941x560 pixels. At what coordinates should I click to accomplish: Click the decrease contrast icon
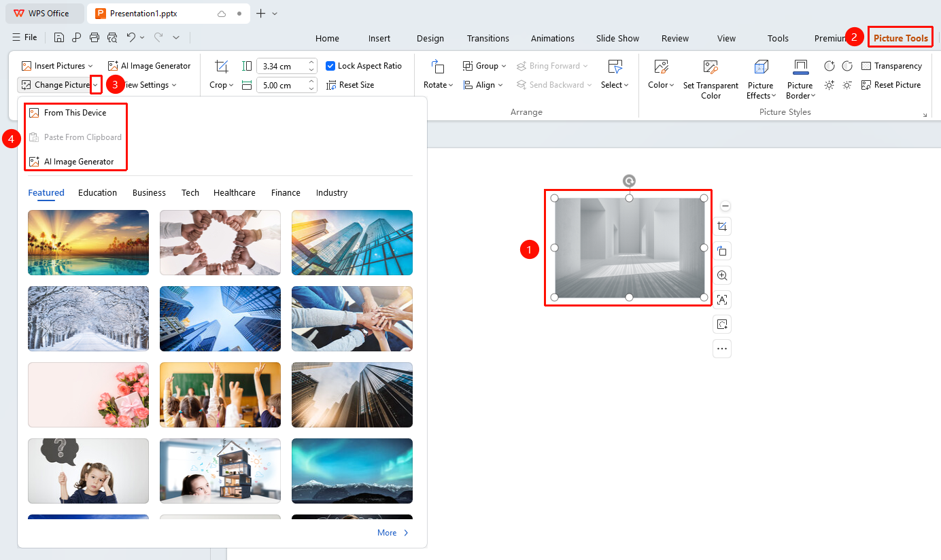[x=847, y=66]
